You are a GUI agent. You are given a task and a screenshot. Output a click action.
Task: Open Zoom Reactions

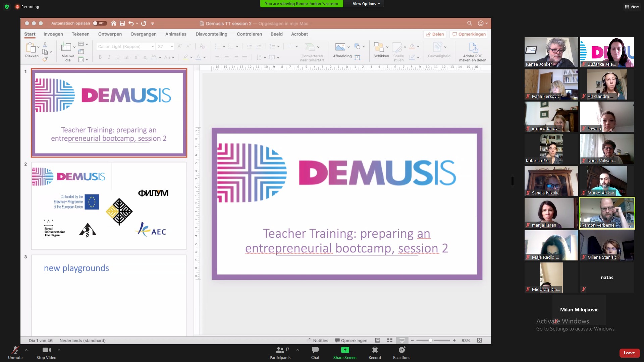coord(401,353)
